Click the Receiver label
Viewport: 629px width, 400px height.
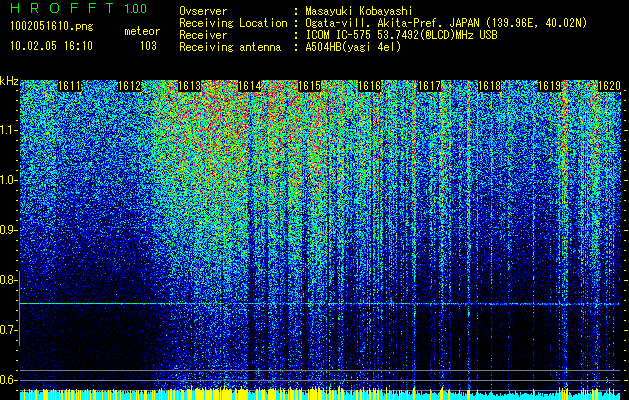(x=203, y=35)
